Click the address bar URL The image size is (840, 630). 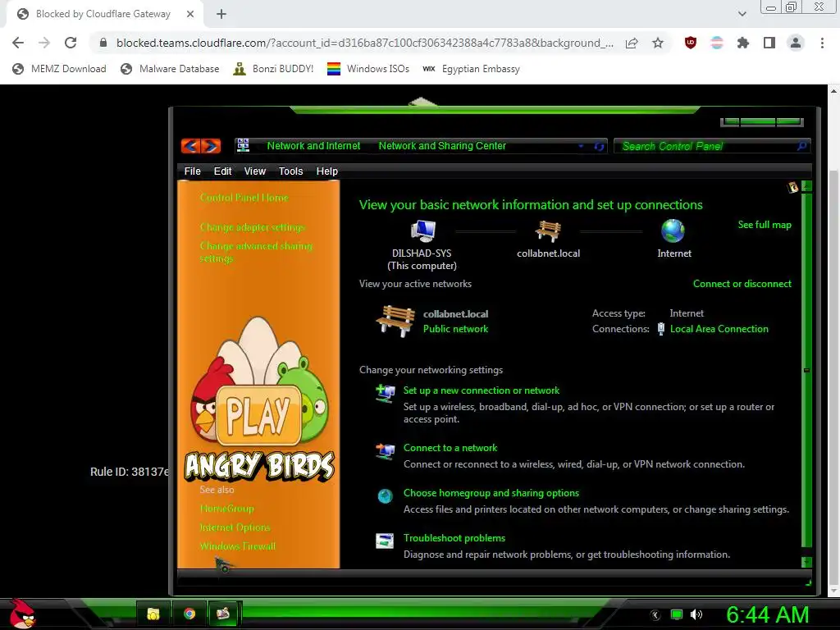[365, 43]
